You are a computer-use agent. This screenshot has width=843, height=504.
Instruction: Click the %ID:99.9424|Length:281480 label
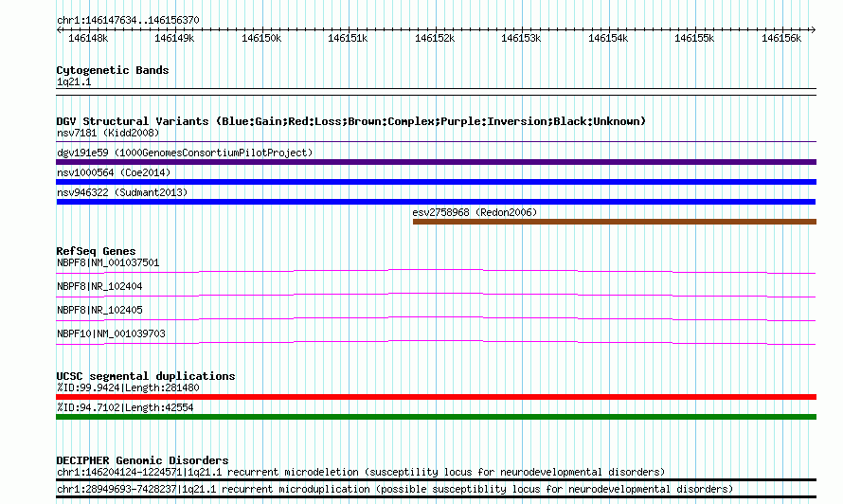(x=128, y=387)
